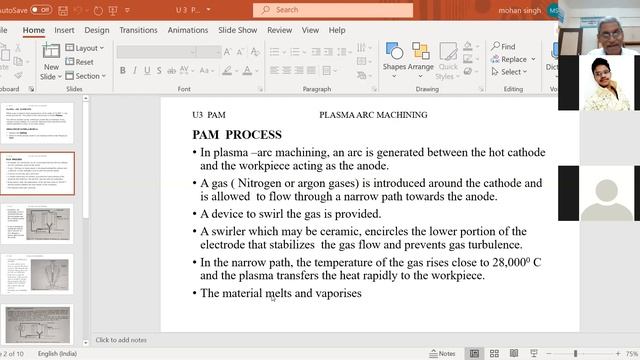Open the Arrange menu
Viewport: 640px width, 360px height.
(420, 60)
